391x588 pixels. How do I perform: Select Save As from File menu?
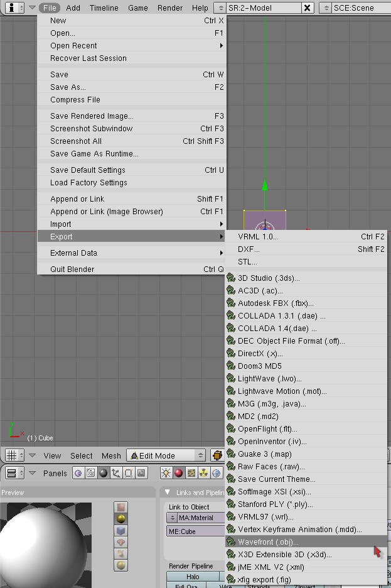[x=68, y=87]
